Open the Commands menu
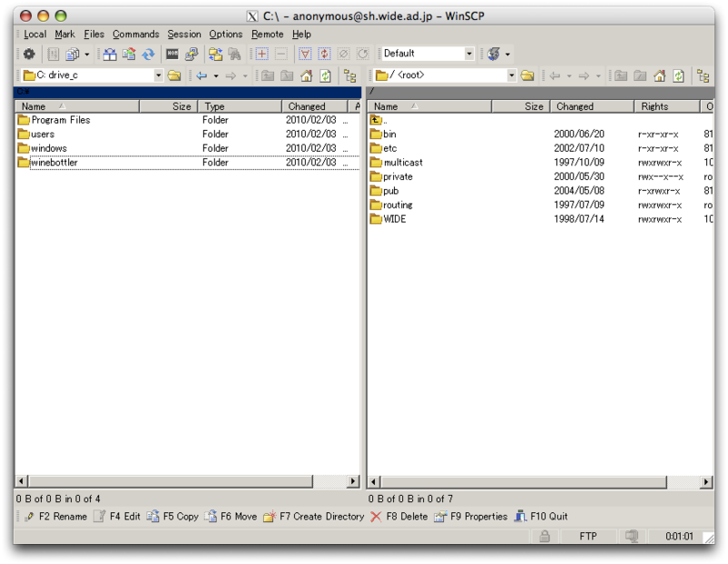The height and width of the screenshot is (564, 728). 136,35
